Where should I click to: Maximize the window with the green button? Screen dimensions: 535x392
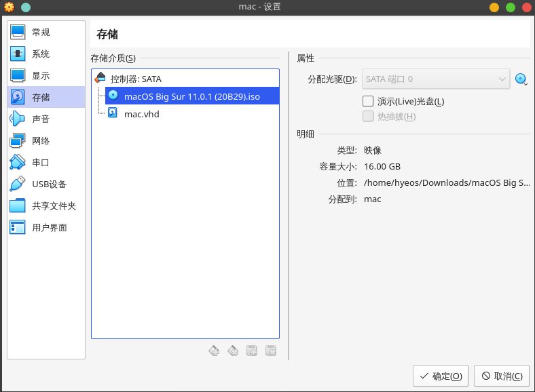point(511,7)
